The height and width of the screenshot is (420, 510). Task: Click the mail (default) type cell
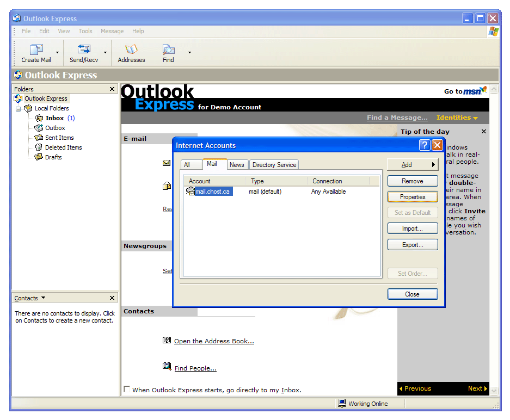[x=265, y=192]
